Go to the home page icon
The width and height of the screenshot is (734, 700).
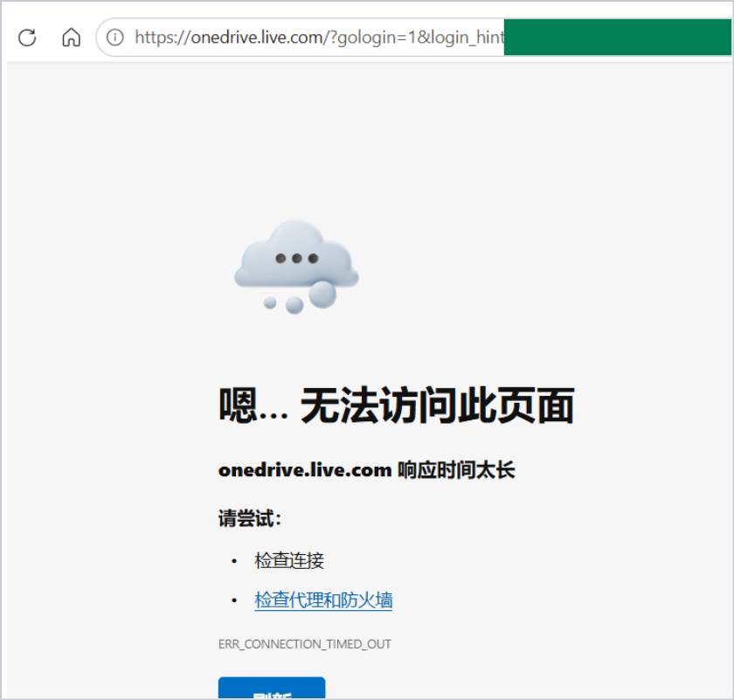[71, 37]
